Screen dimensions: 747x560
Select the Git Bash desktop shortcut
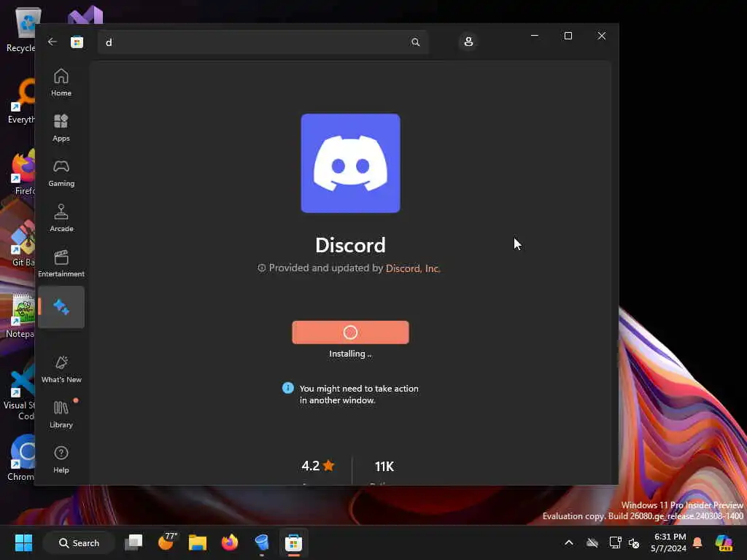click(23, 244)
